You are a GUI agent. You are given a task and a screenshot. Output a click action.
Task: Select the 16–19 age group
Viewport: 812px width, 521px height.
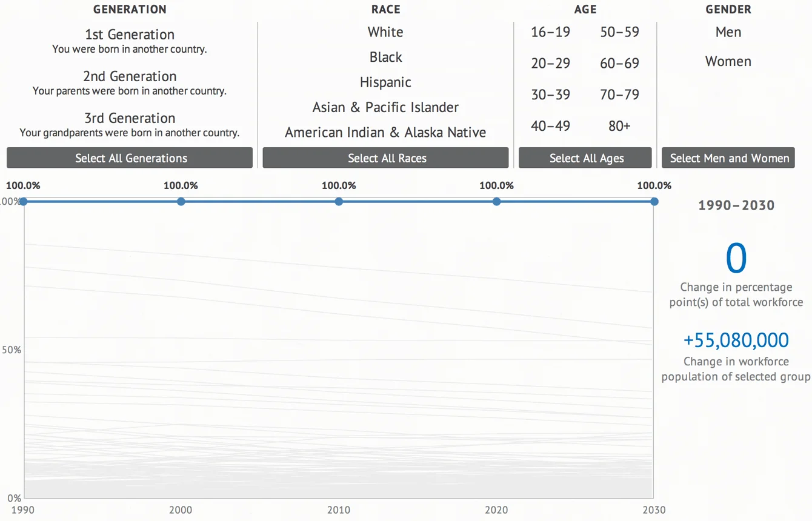coord(550,32)
